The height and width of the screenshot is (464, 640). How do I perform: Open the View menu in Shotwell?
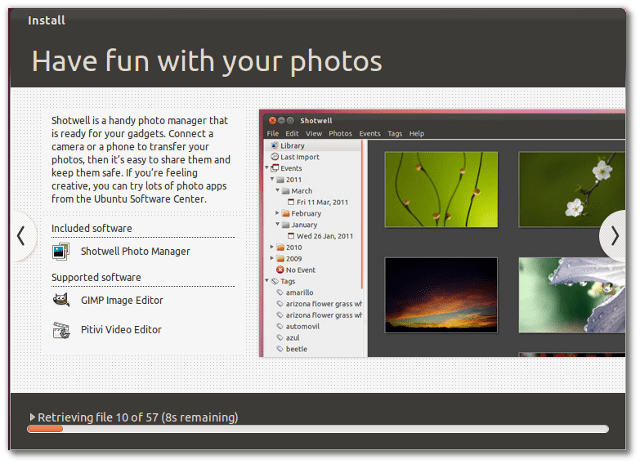click(313, 133)
